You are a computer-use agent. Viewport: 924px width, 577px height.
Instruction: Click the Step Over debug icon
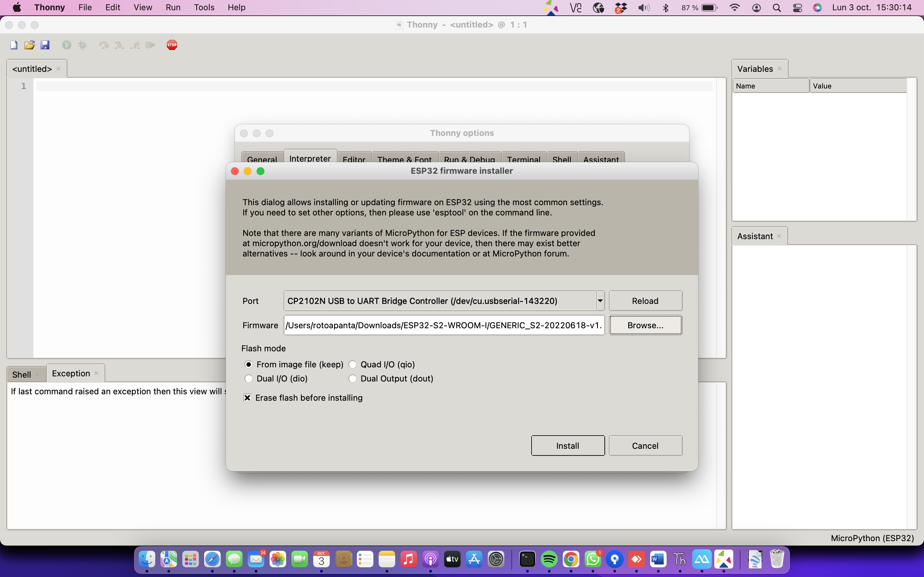click(104, 45)
